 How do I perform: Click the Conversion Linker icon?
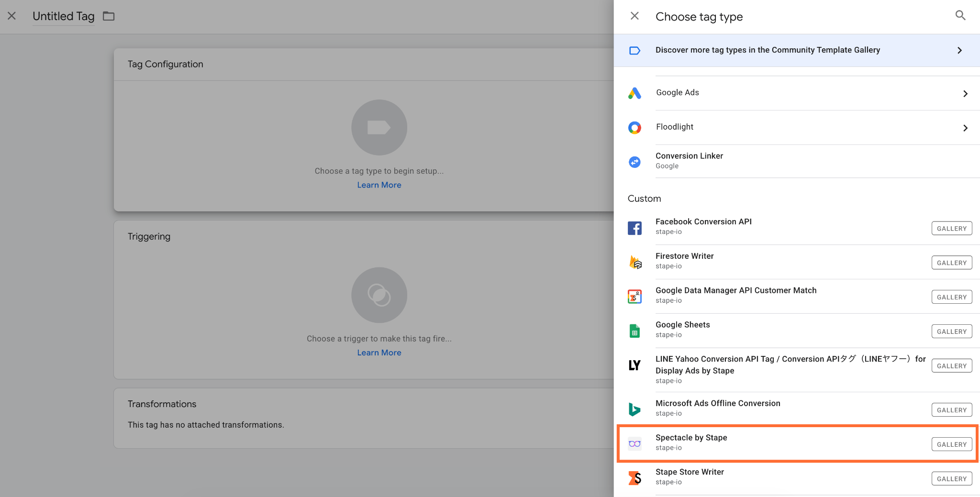click(635, 162)
